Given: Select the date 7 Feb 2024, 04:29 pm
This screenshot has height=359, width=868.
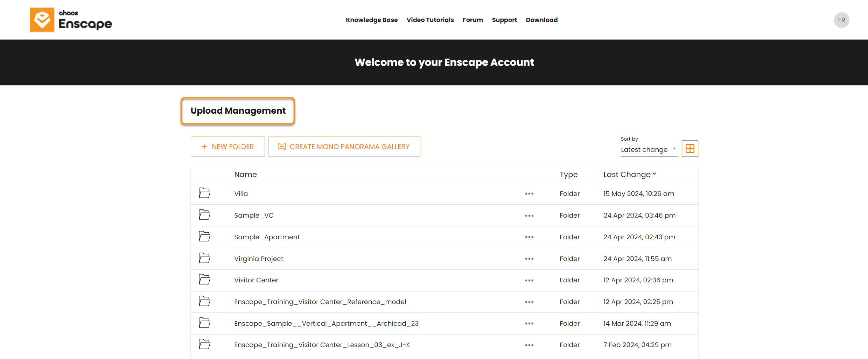Looking at the screenshot, I should pyautogui.click(x=637, y=345).
